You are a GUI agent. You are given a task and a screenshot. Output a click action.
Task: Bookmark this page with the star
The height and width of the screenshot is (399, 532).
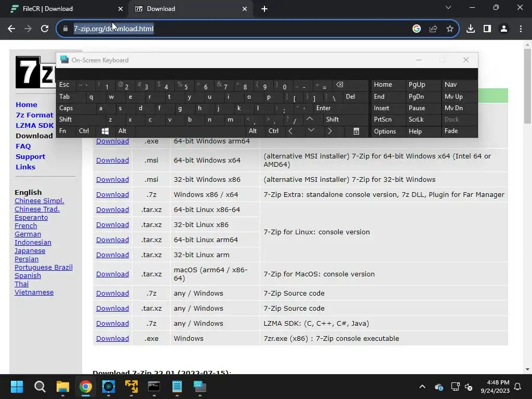[449, 29]
